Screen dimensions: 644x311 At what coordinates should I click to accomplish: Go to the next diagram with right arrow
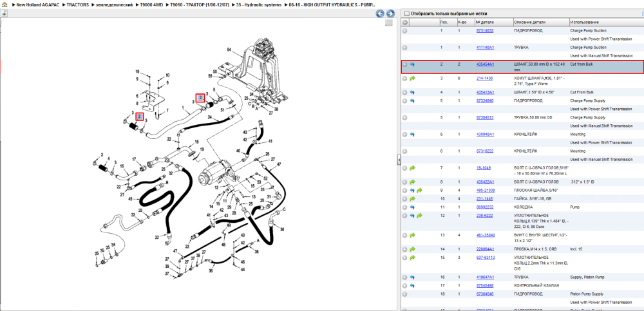click(390, 14)
